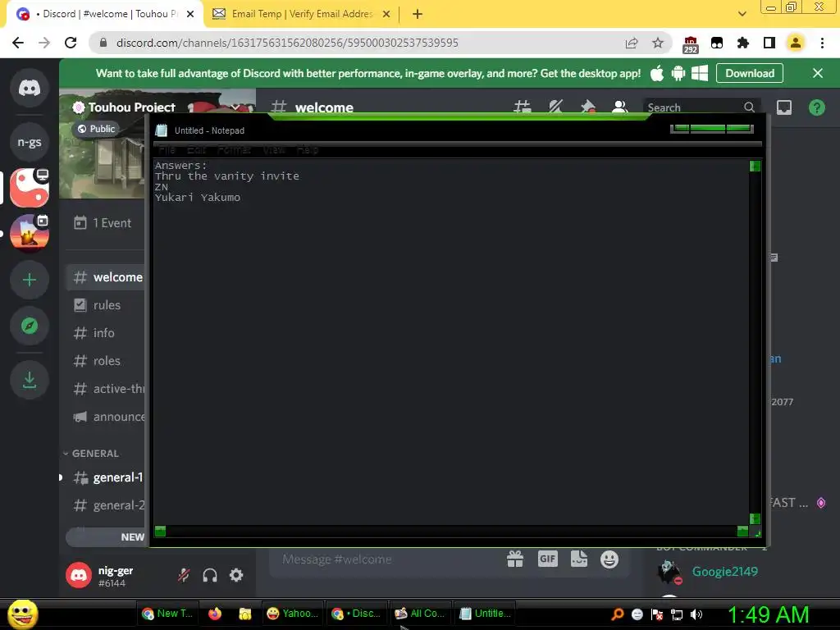Click the browser address bar URL
840x630 pixels.
click(287, 43)
